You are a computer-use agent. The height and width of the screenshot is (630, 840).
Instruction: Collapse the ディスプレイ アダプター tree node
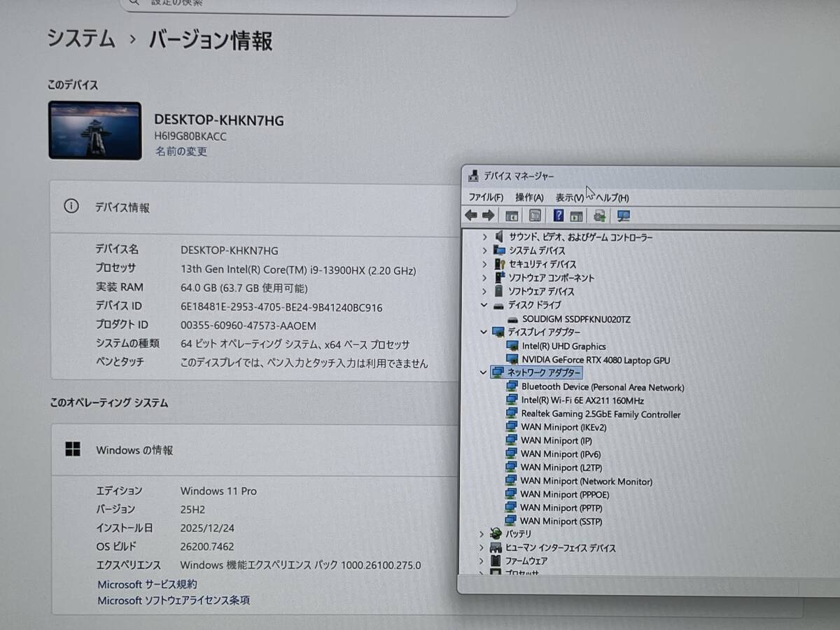(483, 332)
